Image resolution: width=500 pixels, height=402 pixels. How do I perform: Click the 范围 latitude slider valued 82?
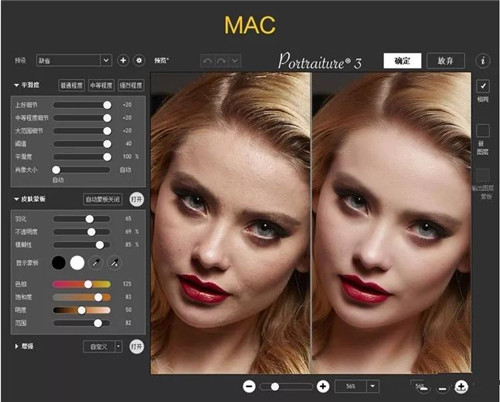click(x=82, y=323)
